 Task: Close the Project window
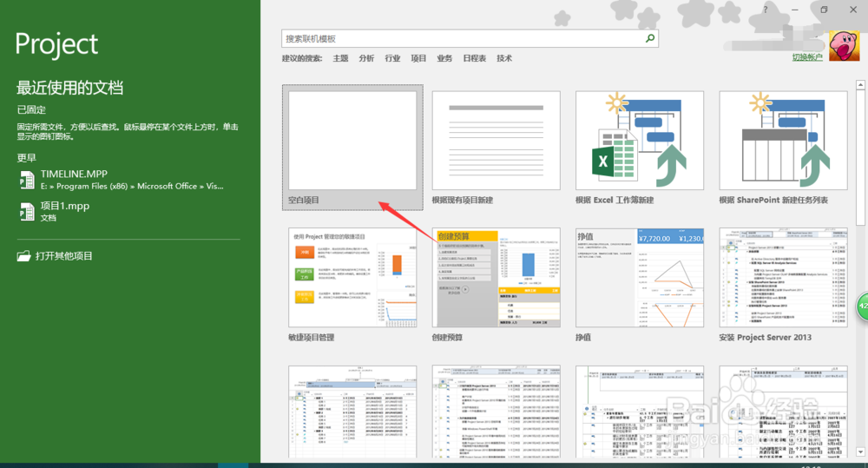pos(853,10)
